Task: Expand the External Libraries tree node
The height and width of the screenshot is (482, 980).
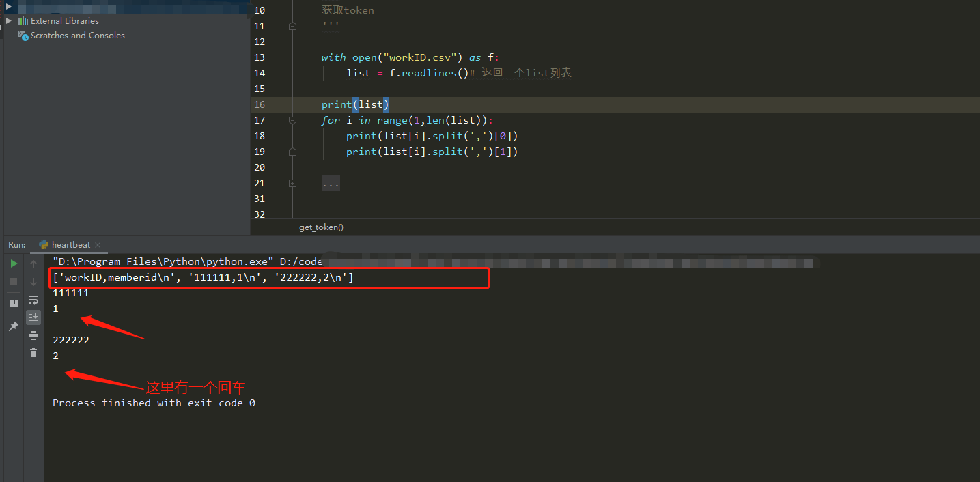Action: [9, 20]
